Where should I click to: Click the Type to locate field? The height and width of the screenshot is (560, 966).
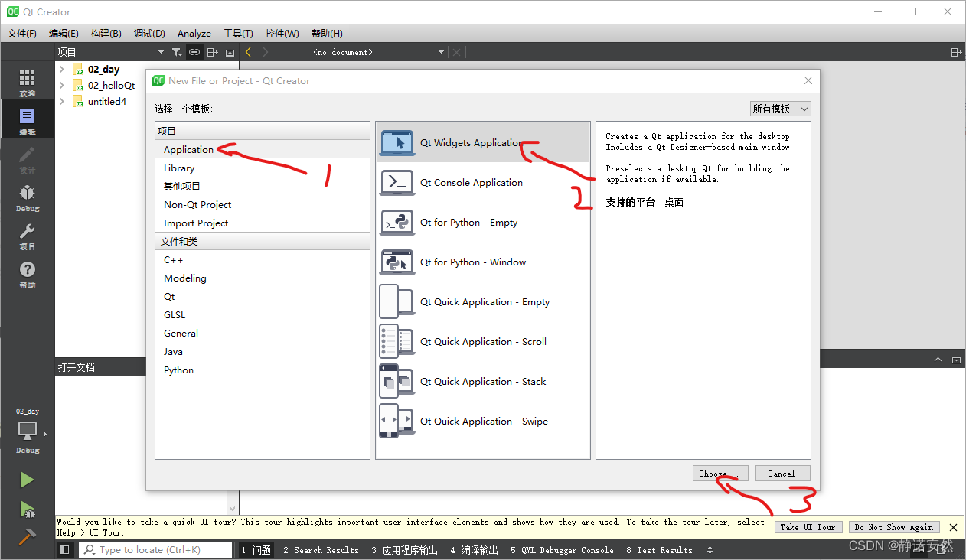coord(155,550)
